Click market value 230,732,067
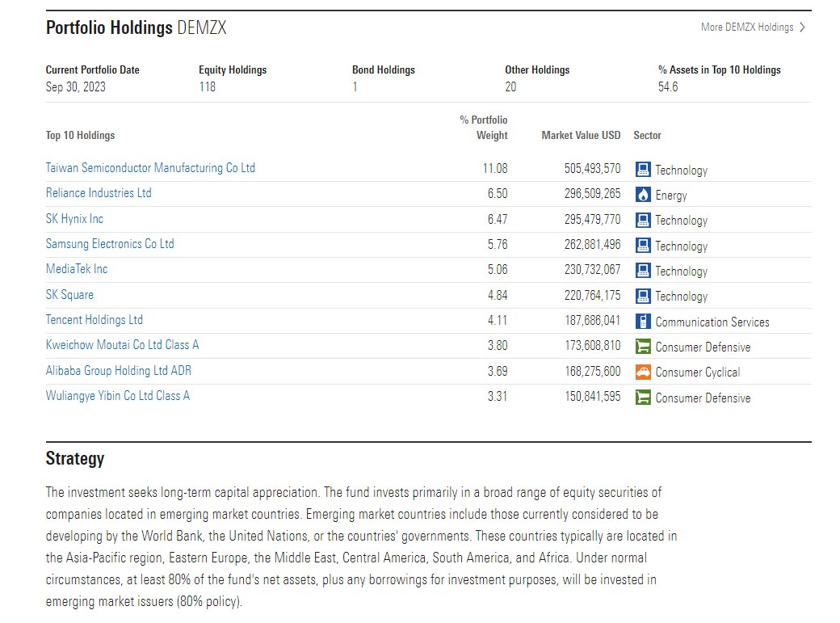The image size is (840, 623). pos(593,270)
